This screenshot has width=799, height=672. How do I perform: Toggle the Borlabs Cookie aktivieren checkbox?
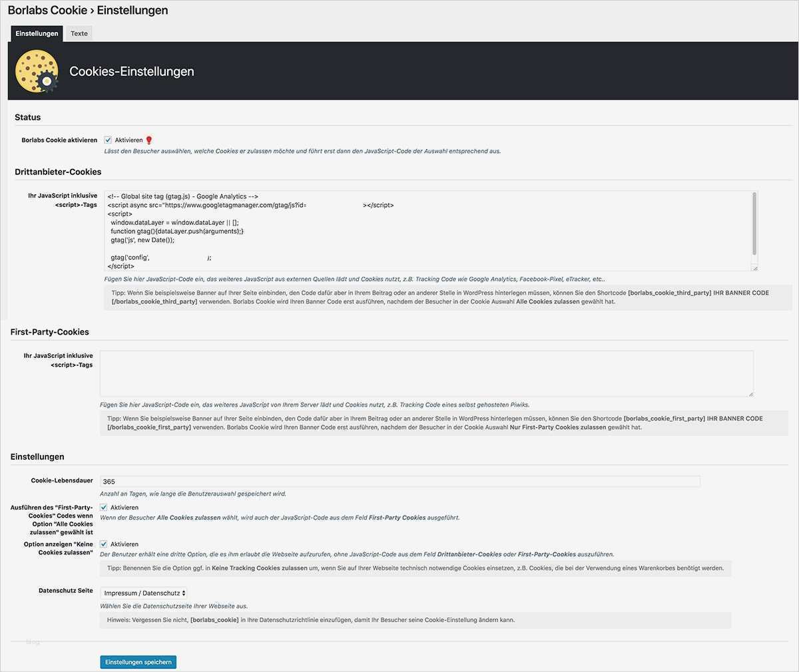[x=108, y=140]
